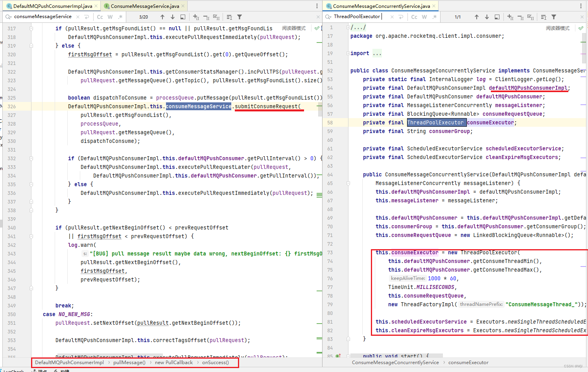Expand folded header comment at line 1
The image size is (588, 372).
coord(348,27)
